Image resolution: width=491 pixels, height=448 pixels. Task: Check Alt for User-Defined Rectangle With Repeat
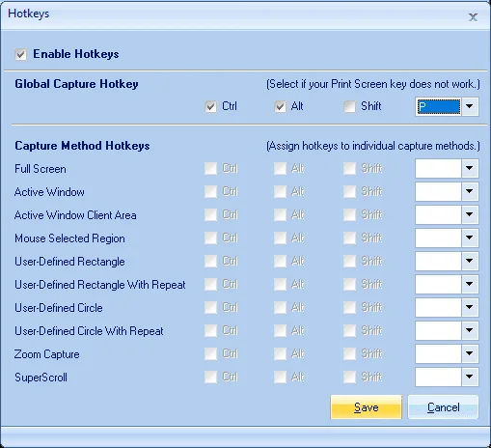(280, 284)
